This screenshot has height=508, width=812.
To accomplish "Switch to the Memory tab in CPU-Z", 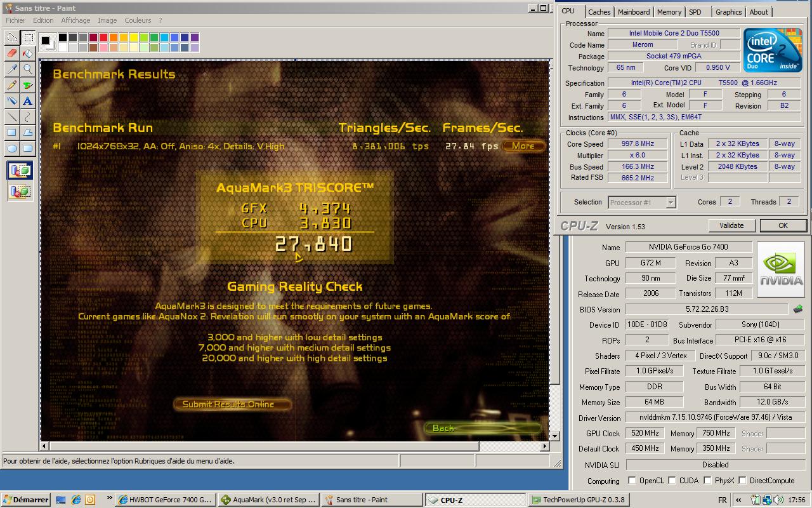I will tap(669, 12).
